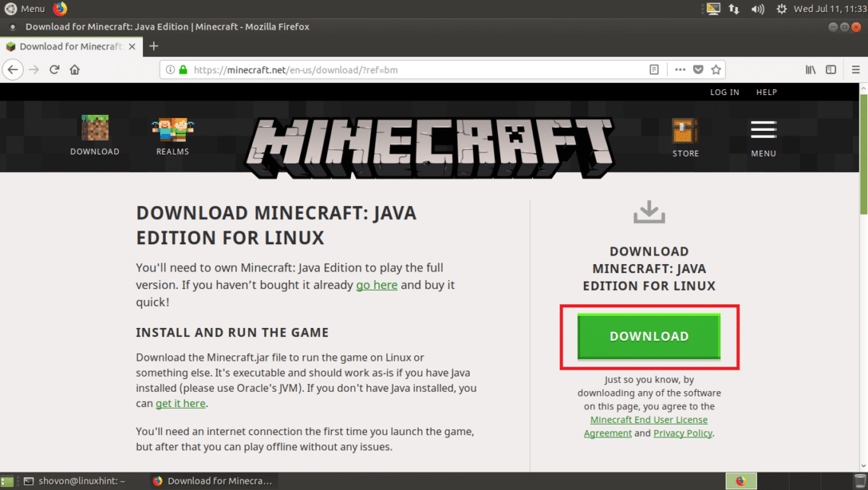Click the Firefox forward arrow button

point(34,70)
